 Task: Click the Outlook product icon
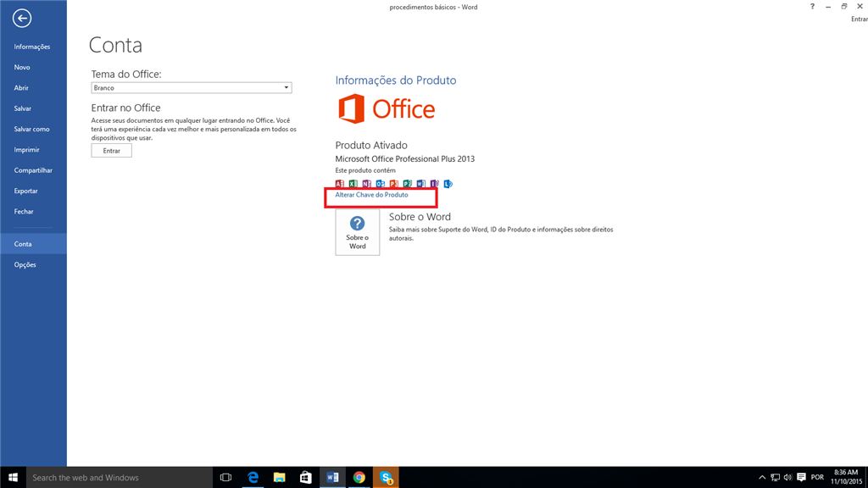point(381,184)
